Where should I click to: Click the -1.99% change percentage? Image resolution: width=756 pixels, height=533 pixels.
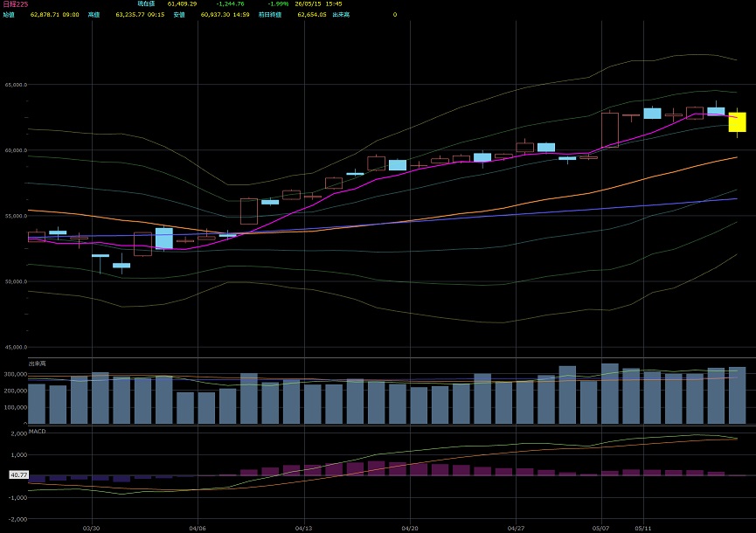click(x=278, y=3)
